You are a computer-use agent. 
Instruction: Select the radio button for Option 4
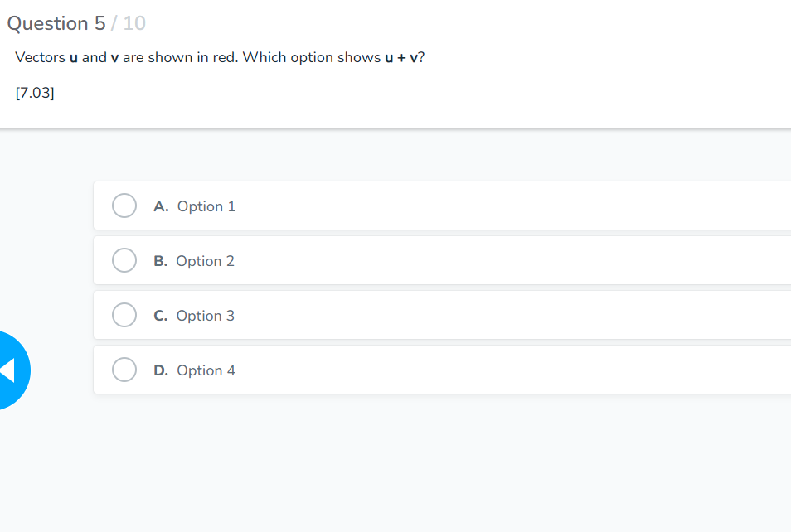(x=124, y=369)
